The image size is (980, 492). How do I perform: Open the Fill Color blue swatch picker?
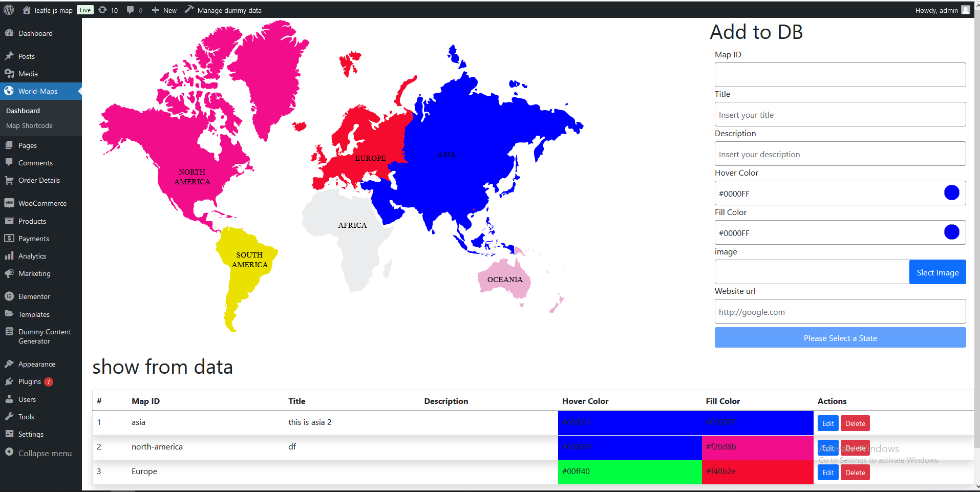tap(951, 232)
